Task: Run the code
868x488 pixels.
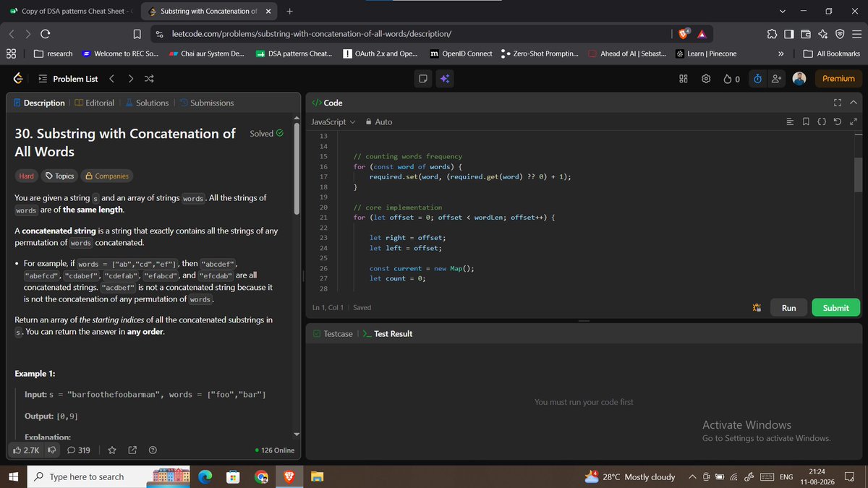Action: coord(788,307)
